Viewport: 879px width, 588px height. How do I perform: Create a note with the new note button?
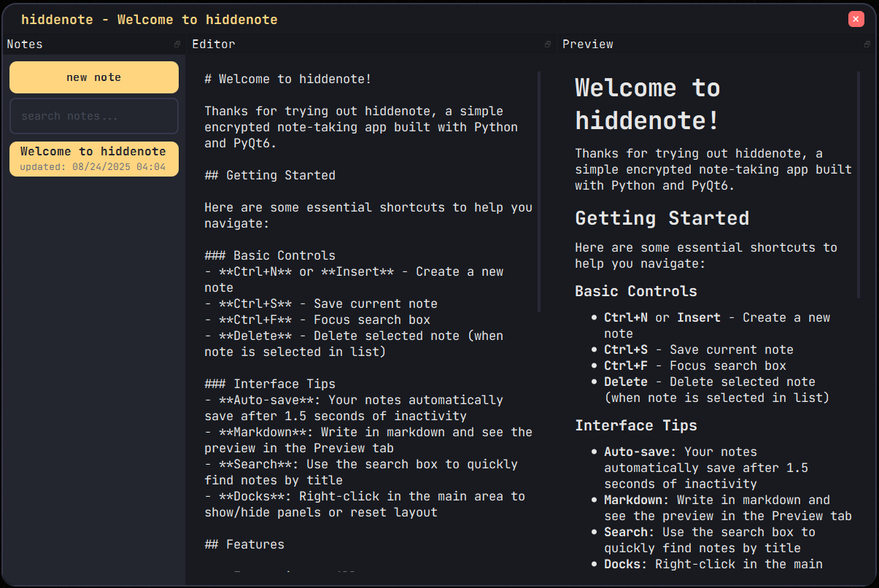(94, 77)
